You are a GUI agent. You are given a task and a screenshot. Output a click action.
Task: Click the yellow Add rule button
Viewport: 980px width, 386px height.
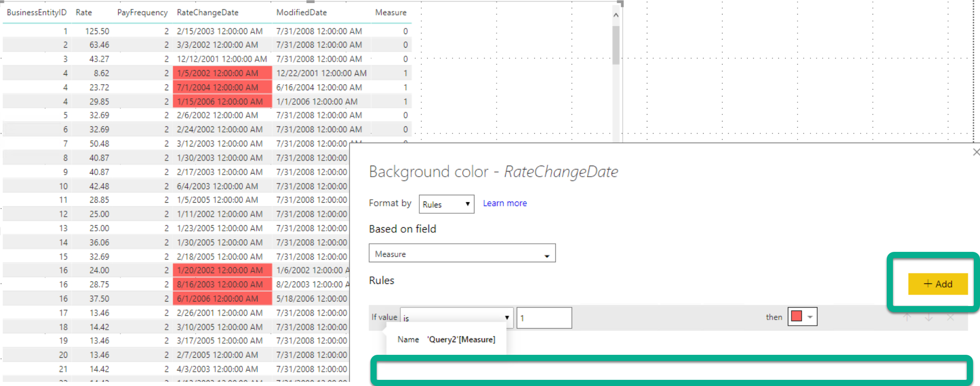[x=938, y=284]
